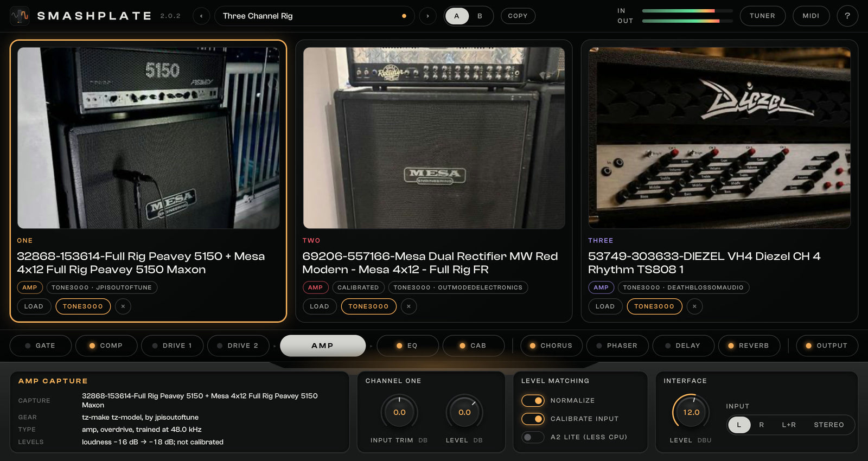Open the GATE module tab
The width and height of the screenshot is (868, 461).
[41, 345]
